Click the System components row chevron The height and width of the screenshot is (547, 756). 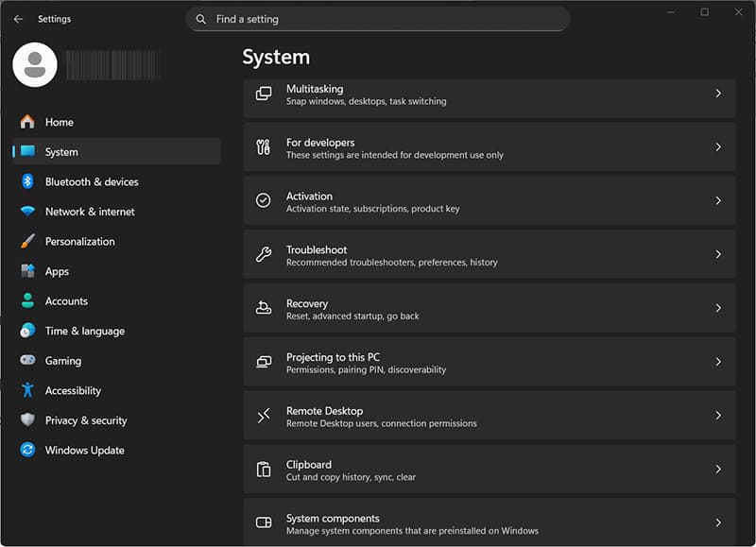pyautogui.click(x=718, y=522)
